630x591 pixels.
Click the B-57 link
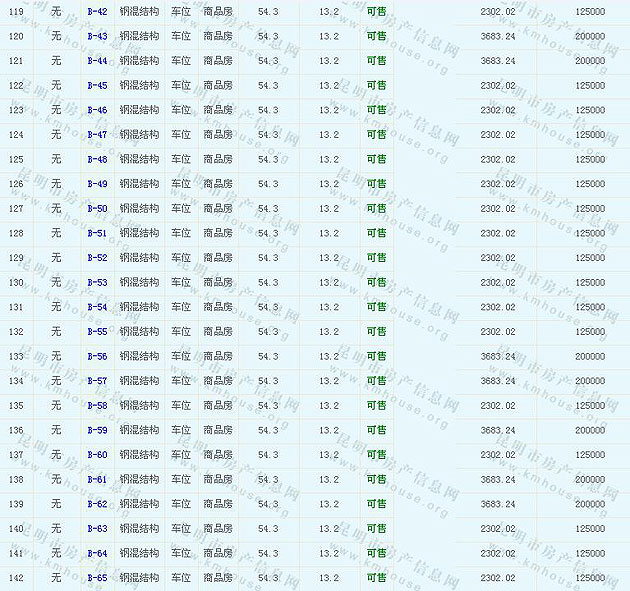tap(97, 381)
